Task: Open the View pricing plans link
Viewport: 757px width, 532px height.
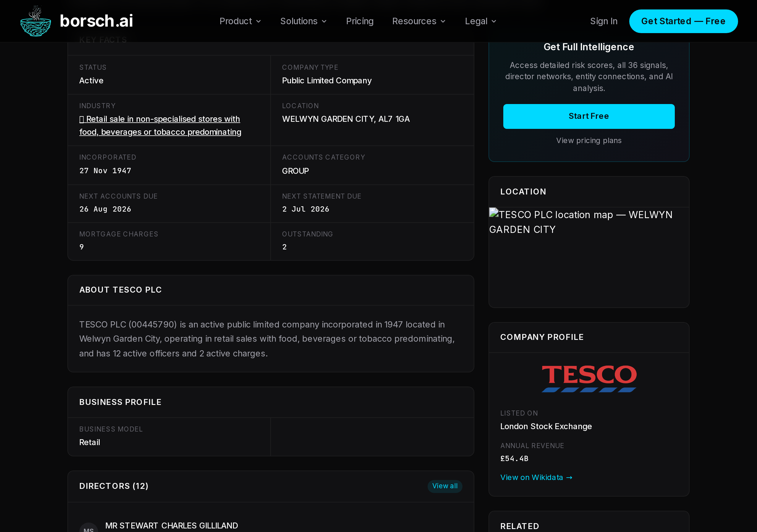Action: (x=588, y=140)
